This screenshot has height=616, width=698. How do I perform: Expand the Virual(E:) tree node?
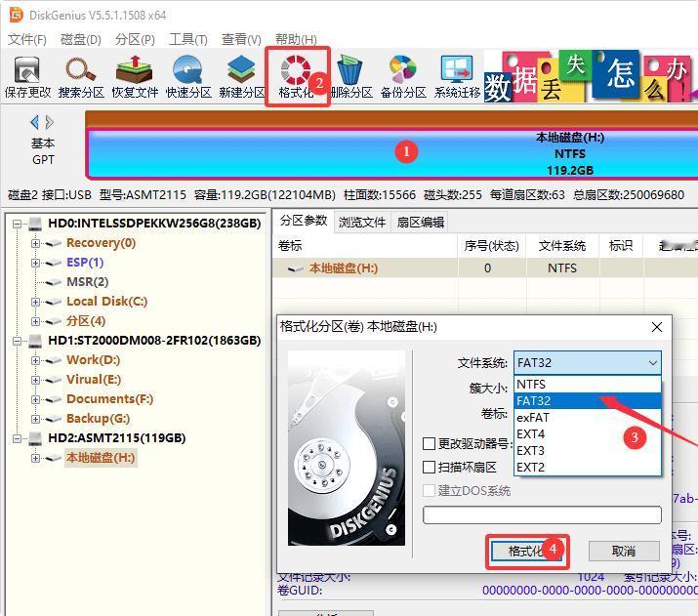tap(35, 380)
